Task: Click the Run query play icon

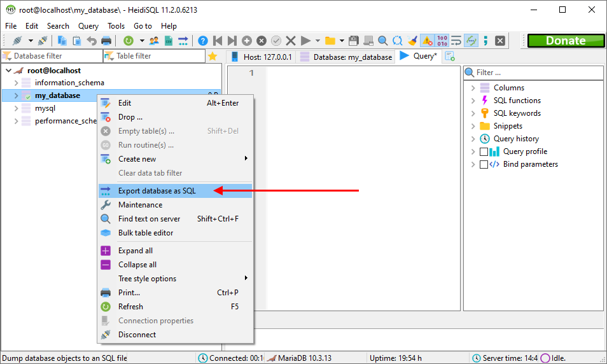Action: (x=306, y=41)
